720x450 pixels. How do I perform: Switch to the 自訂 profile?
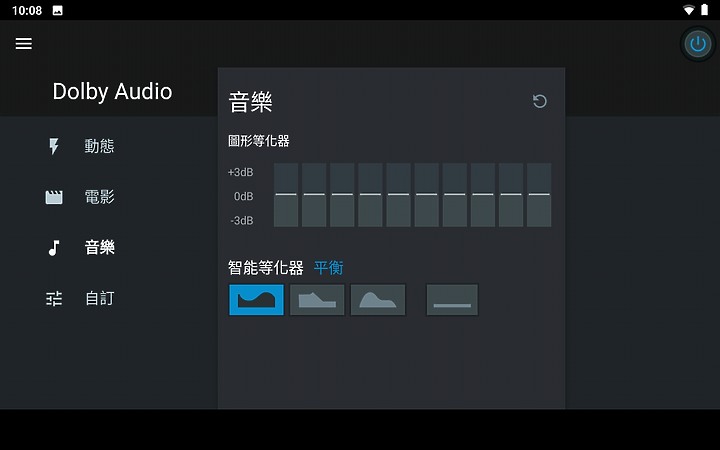tap(99, 299)
